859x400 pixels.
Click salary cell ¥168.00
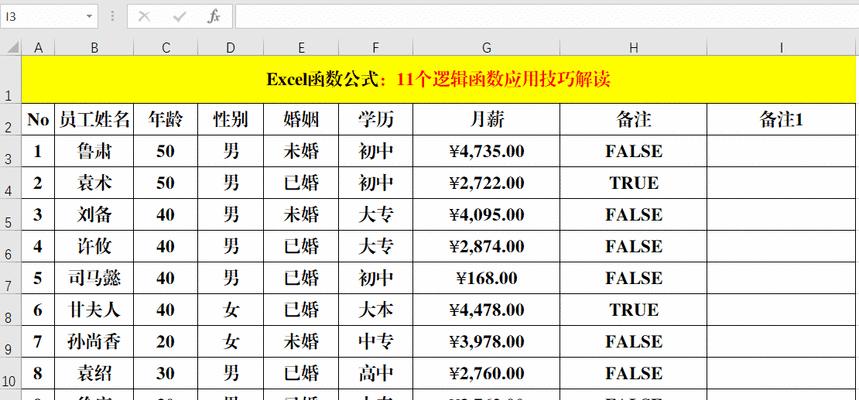[x=486, y=278]
